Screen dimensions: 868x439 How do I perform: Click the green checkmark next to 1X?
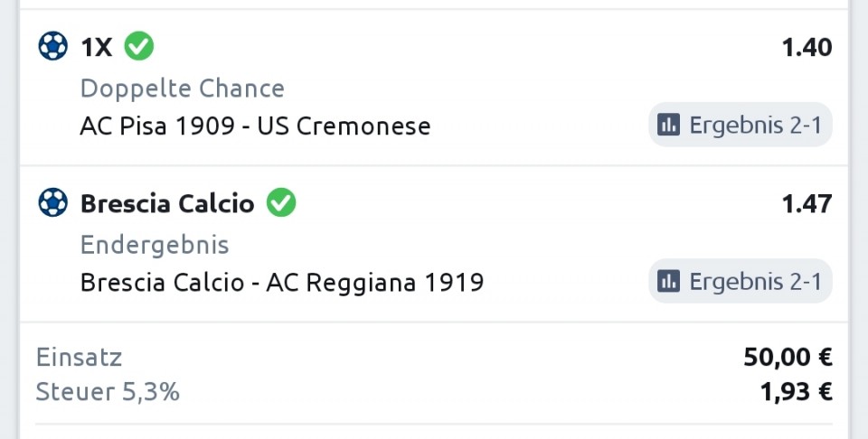[x=139, y=46]
